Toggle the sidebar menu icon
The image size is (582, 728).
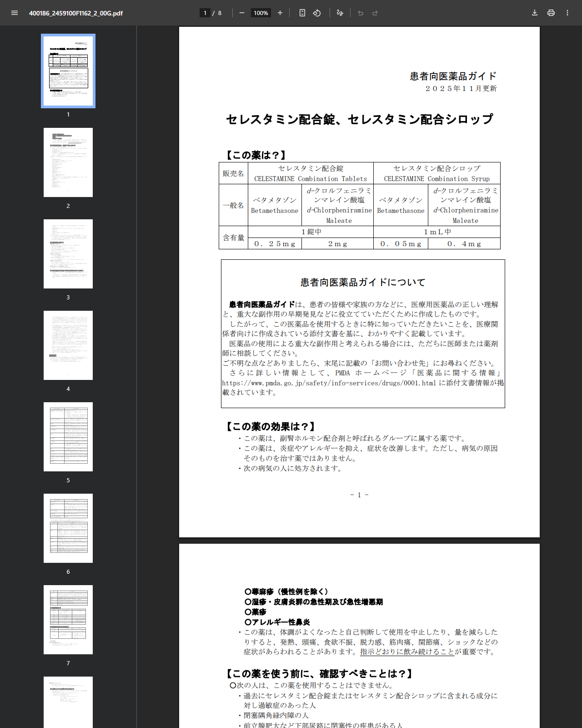[x=15, y=13]
